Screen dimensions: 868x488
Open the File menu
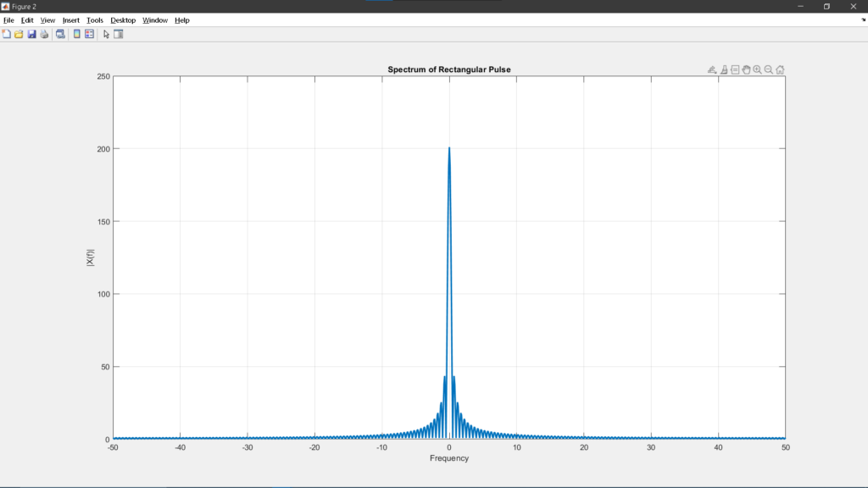[x=8, y=19]
